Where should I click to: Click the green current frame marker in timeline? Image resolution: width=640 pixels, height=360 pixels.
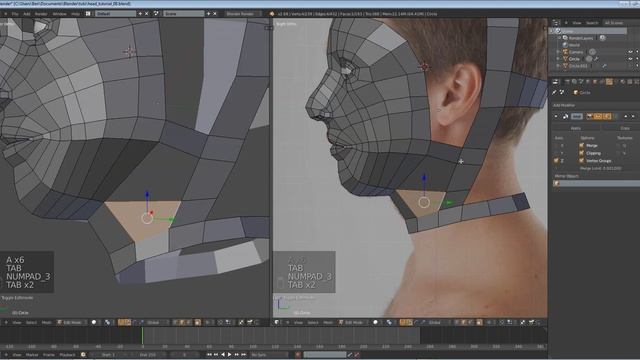142,336
